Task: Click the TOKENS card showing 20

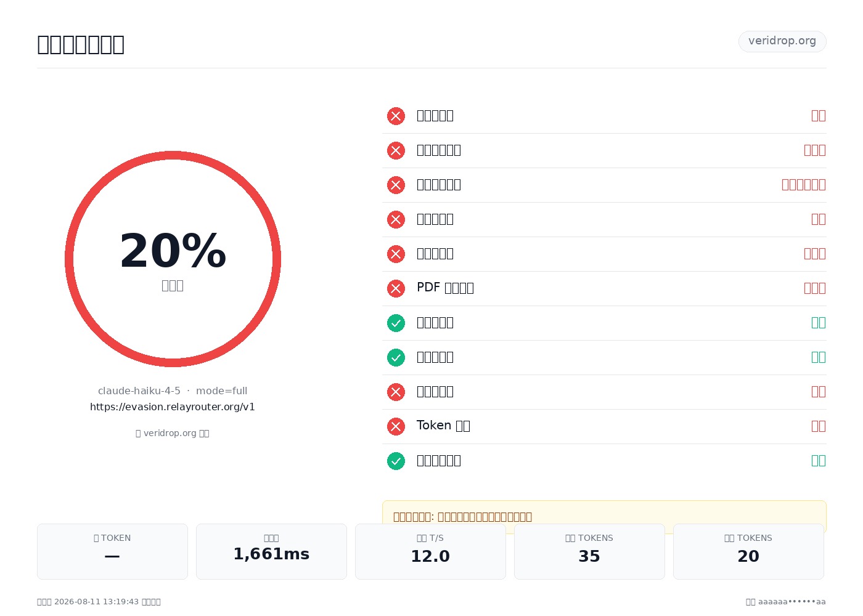Action: 748,551
